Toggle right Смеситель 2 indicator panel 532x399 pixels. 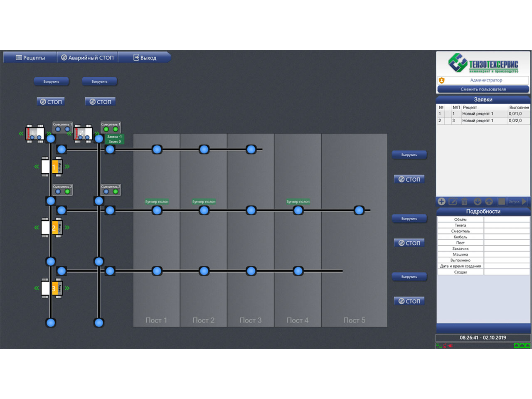(111, 190)
